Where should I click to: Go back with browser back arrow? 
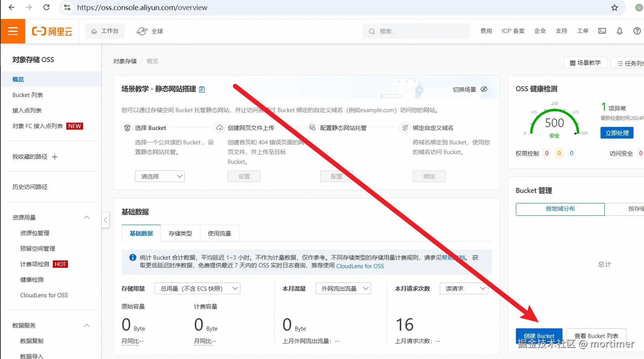pos(12,7)
